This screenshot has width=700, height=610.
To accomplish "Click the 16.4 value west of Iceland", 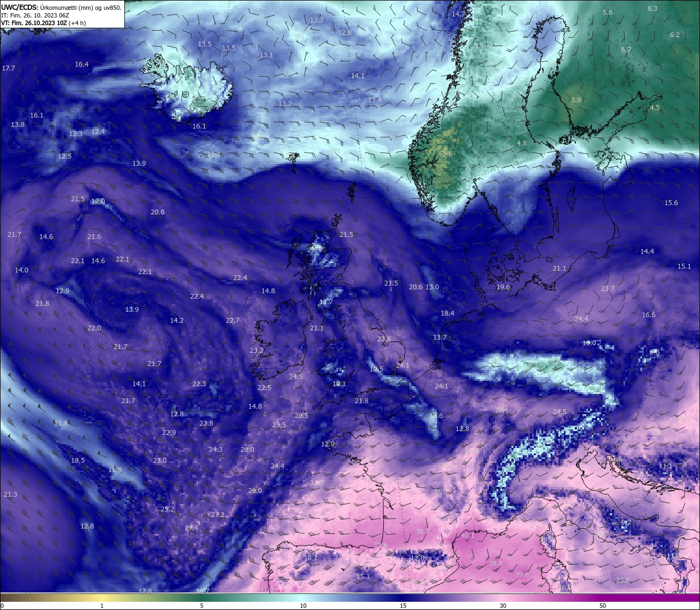I will [81, 65].
